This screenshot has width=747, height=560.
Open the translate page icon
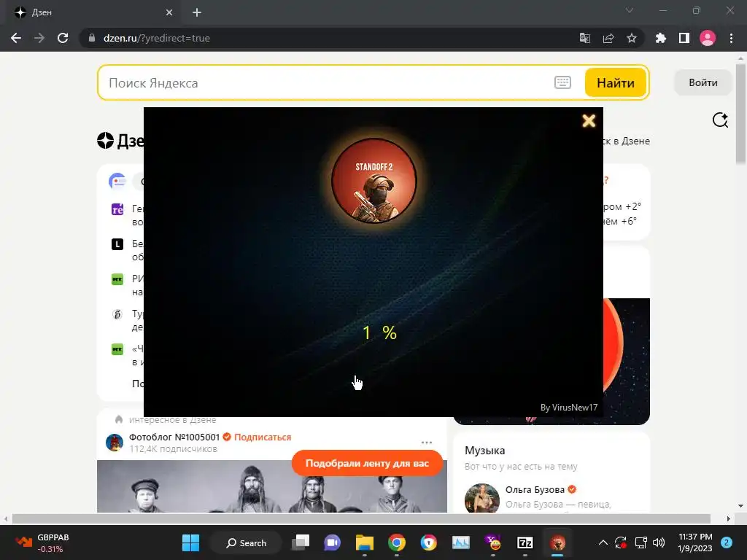(x=584, y=38)
